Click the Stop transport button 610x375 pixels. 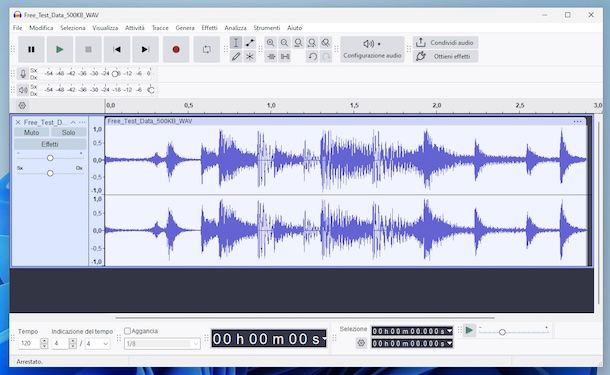88,49
